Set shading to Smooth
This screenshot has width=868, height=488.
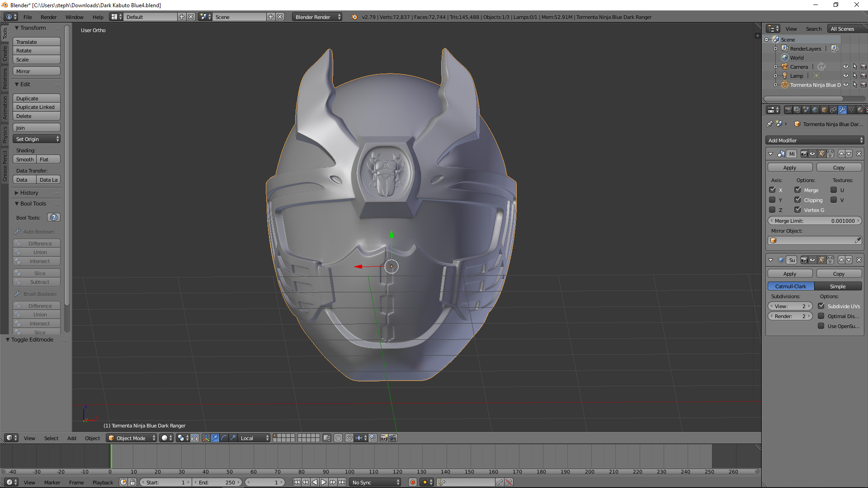pos(25,160)
